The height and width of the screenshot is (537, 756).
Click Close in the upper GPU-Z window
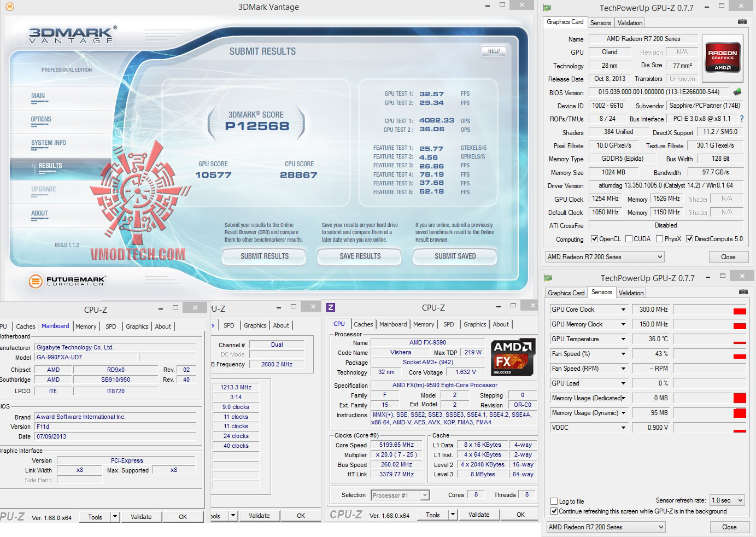[x=728, y=257]
